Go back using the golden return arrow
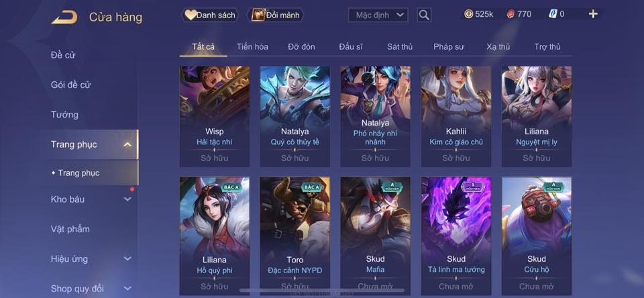 pos(64,17)
